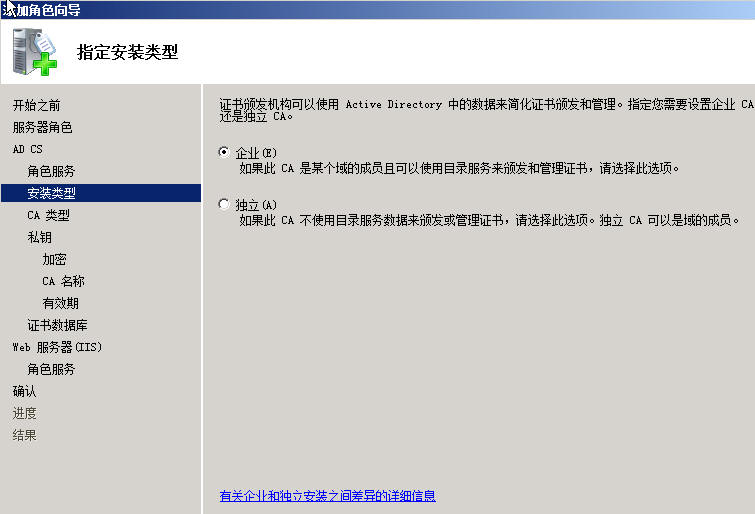This screenshot has height=514, width=755.
Task: Open the 证书数据库 step
Action: click(57, 325)
